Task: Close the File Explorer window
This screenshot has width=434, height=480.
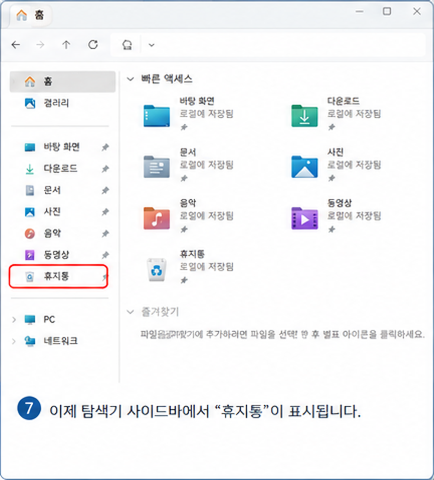Action: coord(417,11)
